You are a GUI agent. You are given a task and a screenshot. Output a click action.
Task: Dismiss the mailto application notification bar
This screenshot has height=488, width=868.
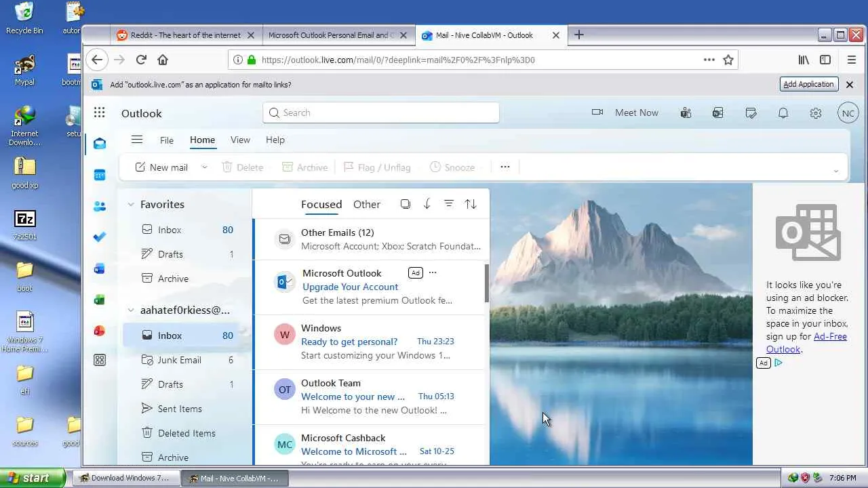point(850,84)
